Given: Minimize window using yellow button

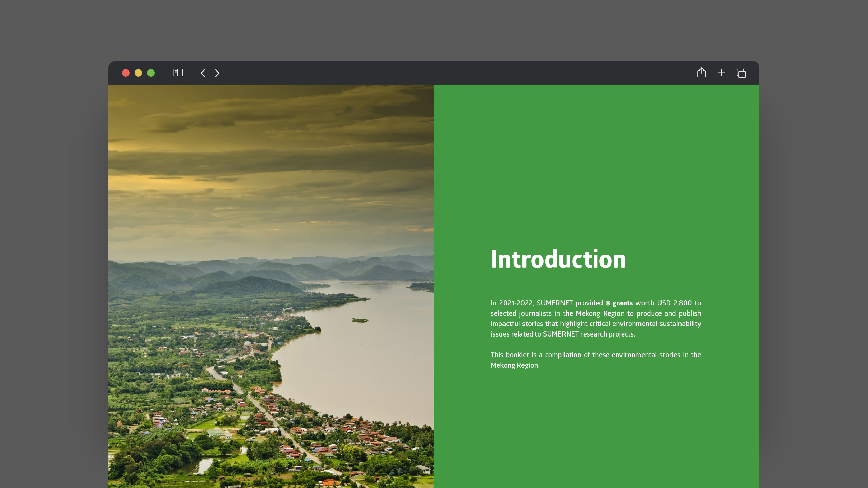Looking at the screenshot, I should [x=138, y=73].
